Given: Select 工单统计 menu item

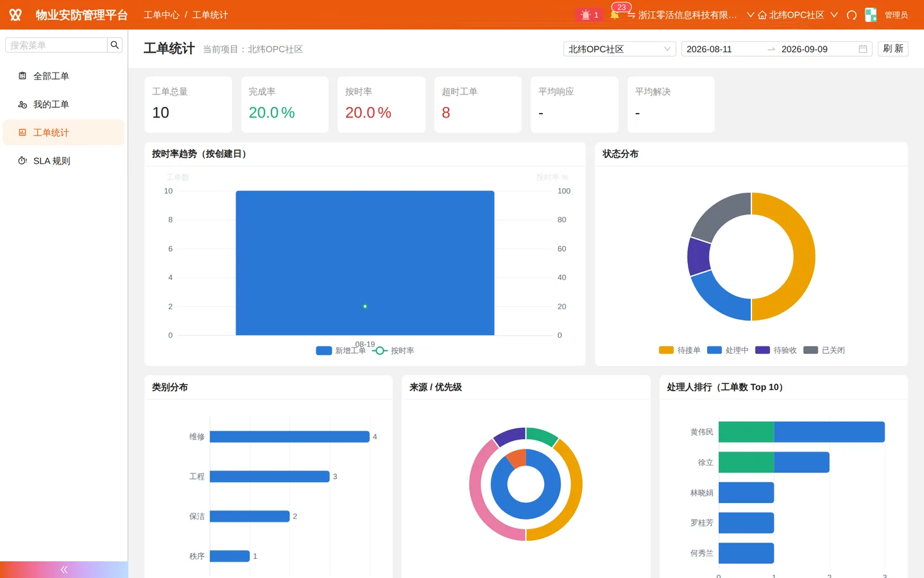Looking at the screenshot, I should [x=64, y=132].
